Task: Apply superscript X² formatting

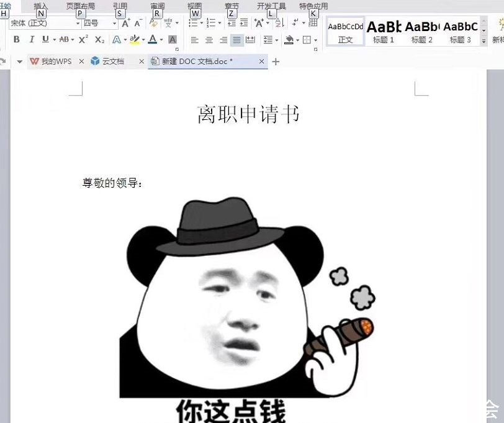Action: pyautogui.click(x=83, y=40)
